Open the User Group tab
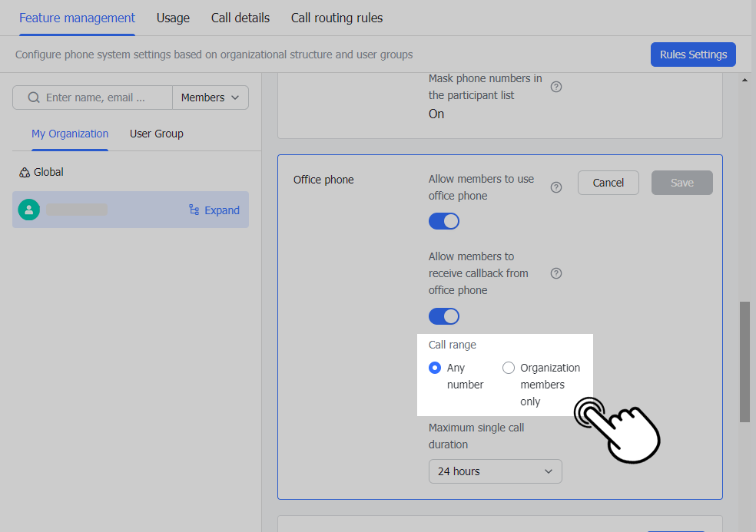This screenshot has height=532, width=756. [x=156, y=134]
